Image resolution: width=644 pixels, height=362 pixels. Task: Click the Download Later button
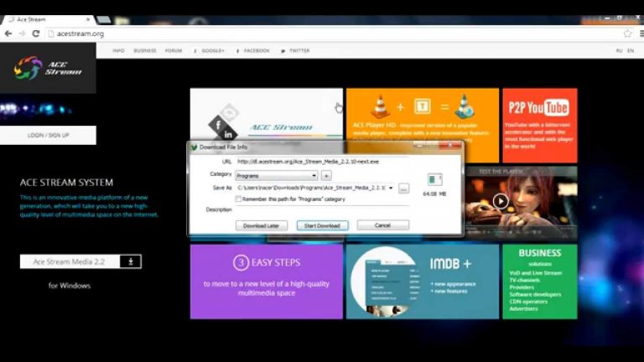point(262,225)
